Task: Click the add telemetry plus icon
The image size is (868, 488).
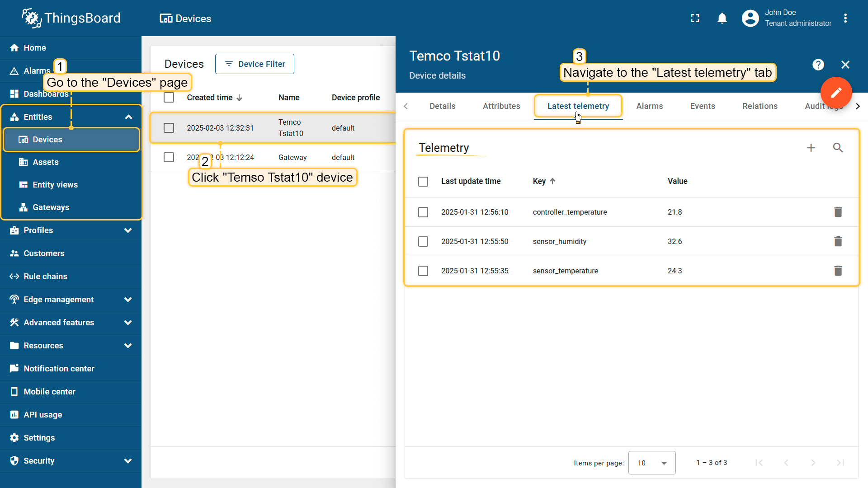Action: tap(811, 148)
